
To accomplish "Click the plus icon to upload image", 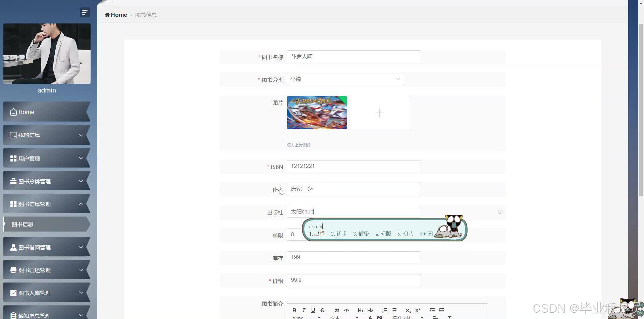I will [380, 113].
